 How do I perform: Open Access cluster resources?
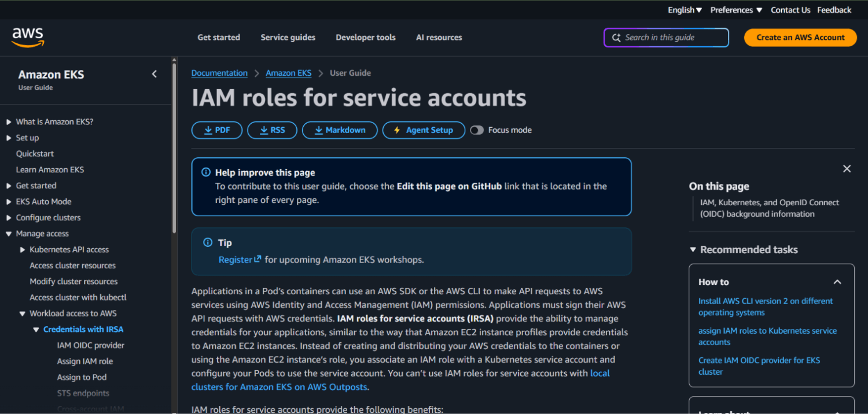tap(72, 265)
